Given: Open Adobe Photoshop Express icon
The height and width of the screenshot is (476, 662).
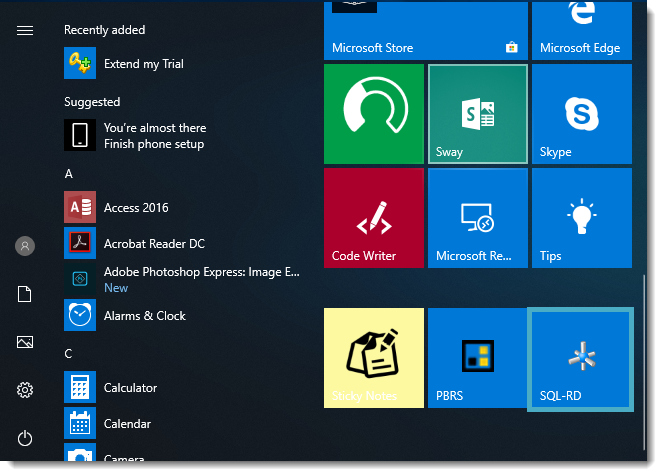Looking at the screenshot, I should click(80, 279).
